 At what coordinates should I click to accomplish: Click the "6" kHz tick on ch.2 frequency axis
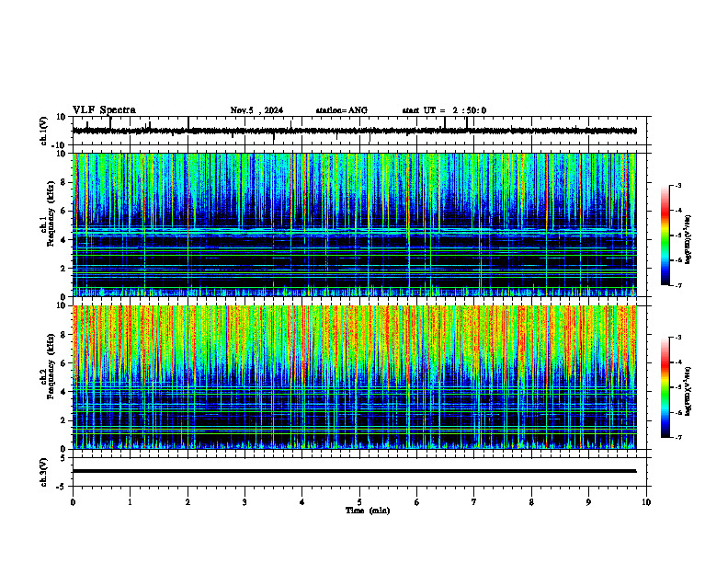63,363
